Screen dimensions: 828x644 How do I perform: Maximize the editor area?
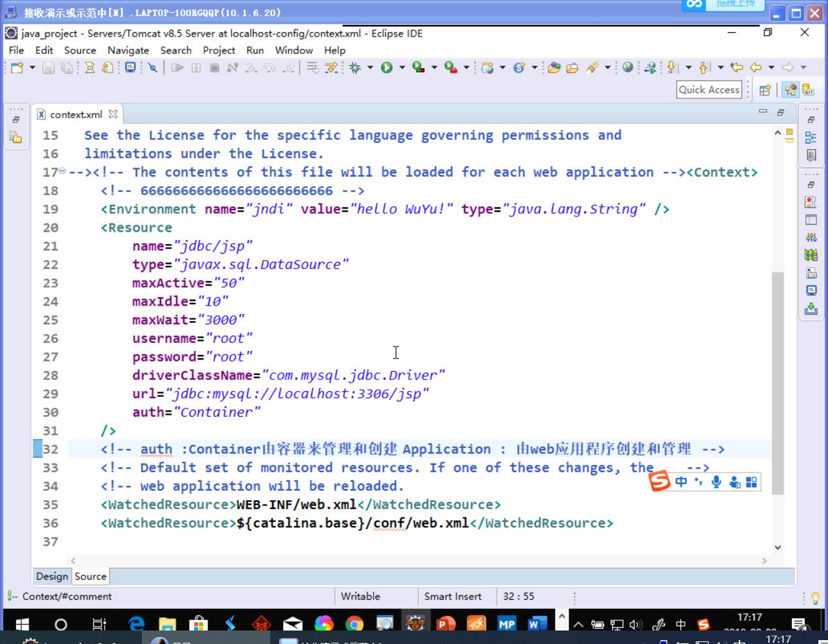click(781, 112)
